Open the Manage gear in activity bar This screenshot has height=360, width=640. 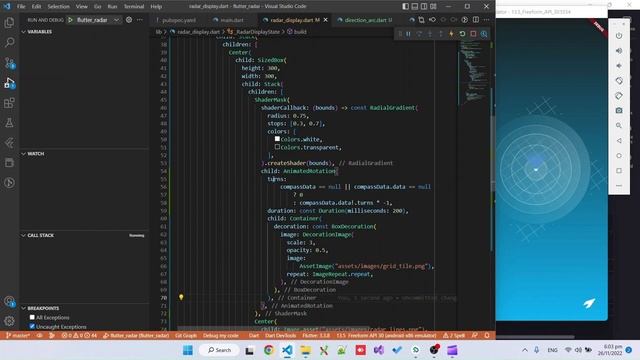tap(9, 321)
